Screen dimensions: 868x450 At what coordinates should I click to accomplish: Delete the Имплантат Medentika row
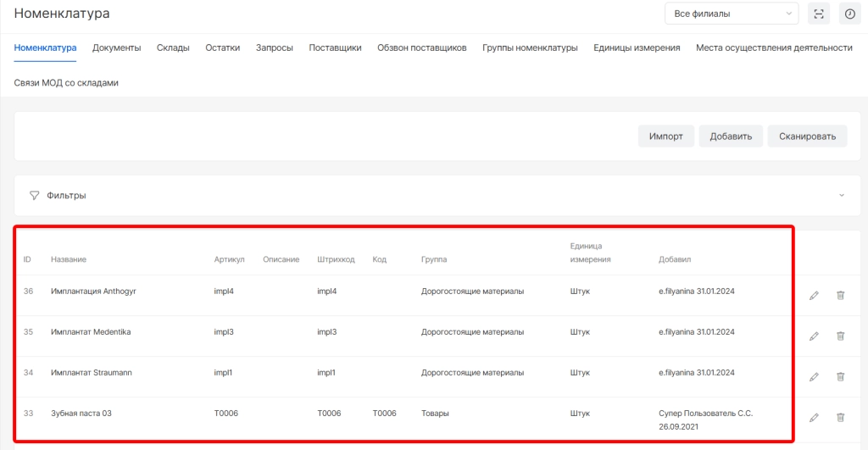click(x=841, y=336)
